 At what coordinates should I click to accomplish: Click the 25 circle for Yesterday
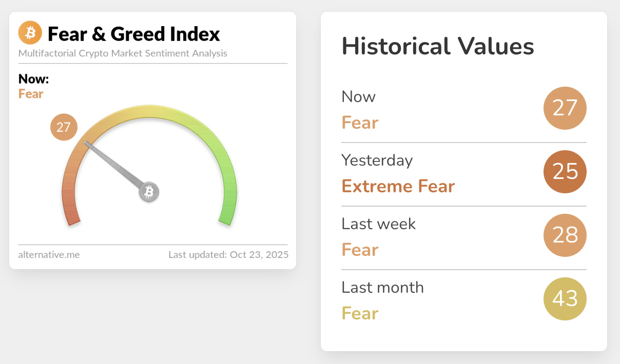(565, 172)
